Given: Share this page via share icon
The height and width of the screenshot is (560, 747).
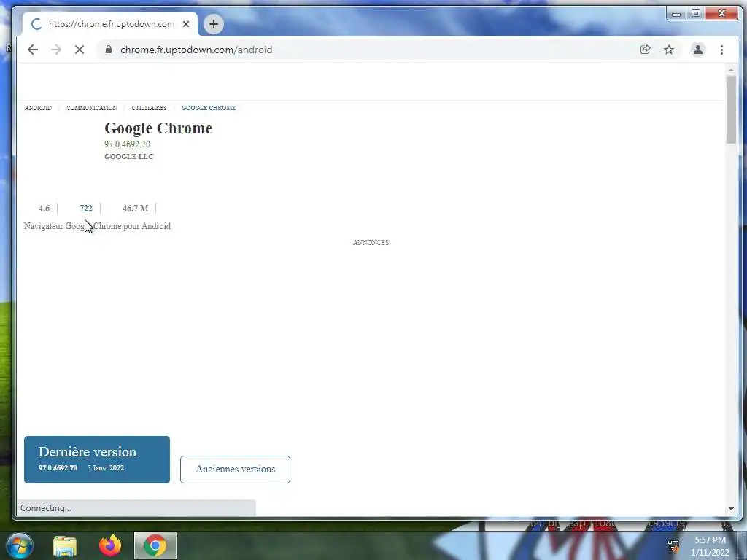Looking at the screenshot, I should coord(645,50).
